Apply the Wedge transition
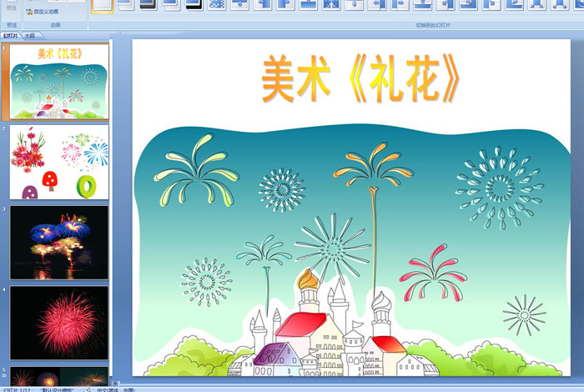Screen dimensions: 584x392 pyautogui.click(x=331, y=4)
